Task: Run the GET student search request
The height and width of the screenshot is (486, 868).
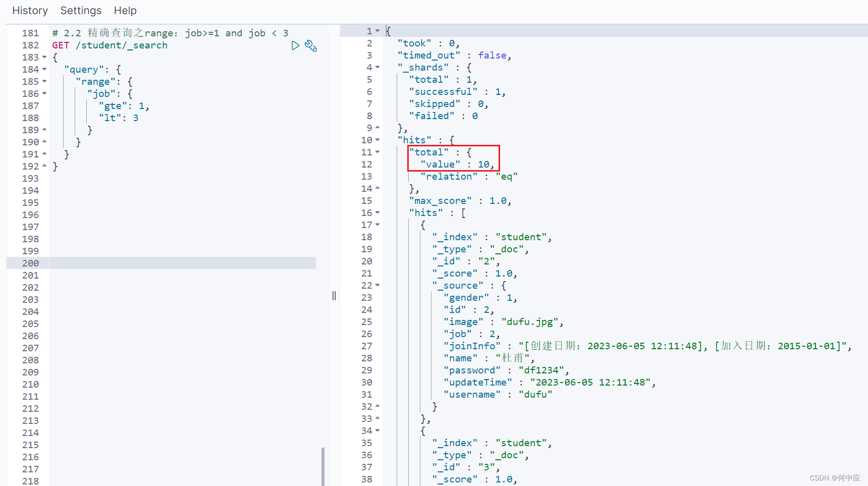Action: pyautogui.click(x=295, y=46)
